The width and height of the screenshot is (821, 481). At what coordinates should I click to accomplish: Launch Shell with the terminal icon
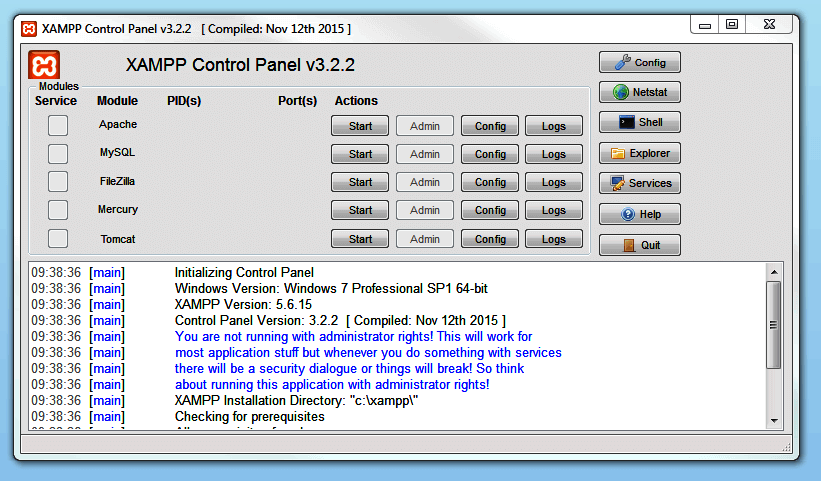[640, 122]
